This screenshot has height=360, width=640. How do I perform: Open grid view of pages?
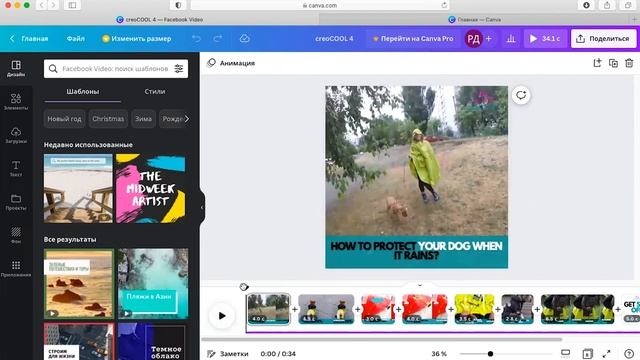(587, 353)
